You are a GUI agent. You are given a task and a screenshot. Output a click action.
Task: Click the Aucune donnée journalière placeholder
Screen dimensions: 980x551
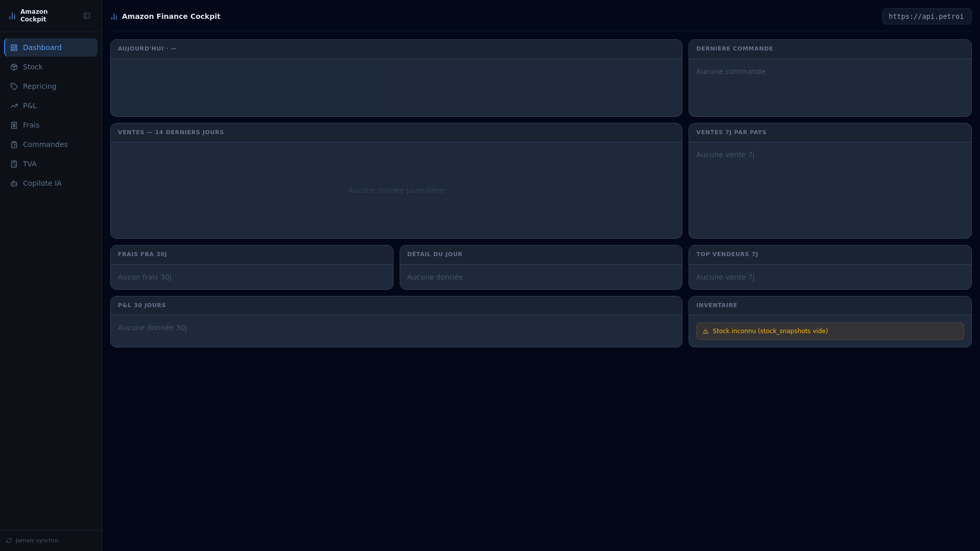[x=396, y=190]
